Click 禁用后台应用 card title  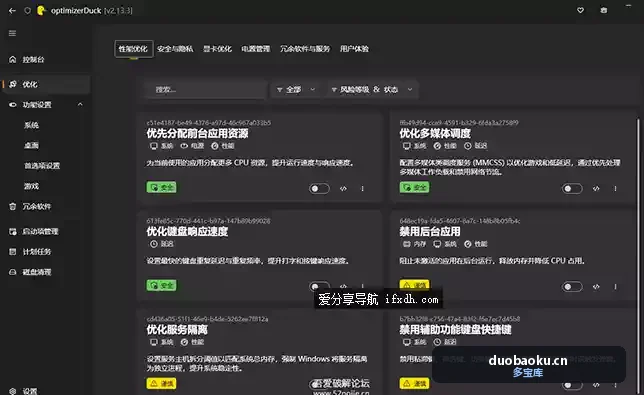point(430,232)
